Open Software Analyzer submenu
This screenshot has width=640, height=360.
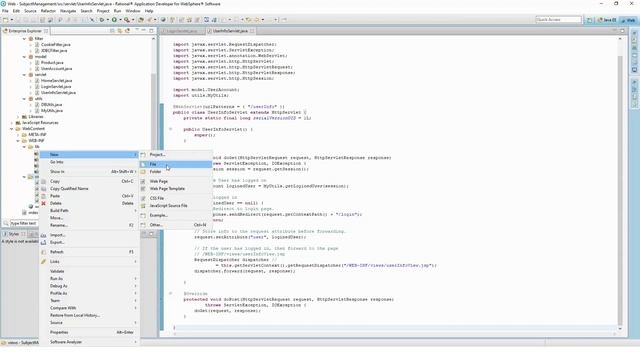tap(89, 342)
